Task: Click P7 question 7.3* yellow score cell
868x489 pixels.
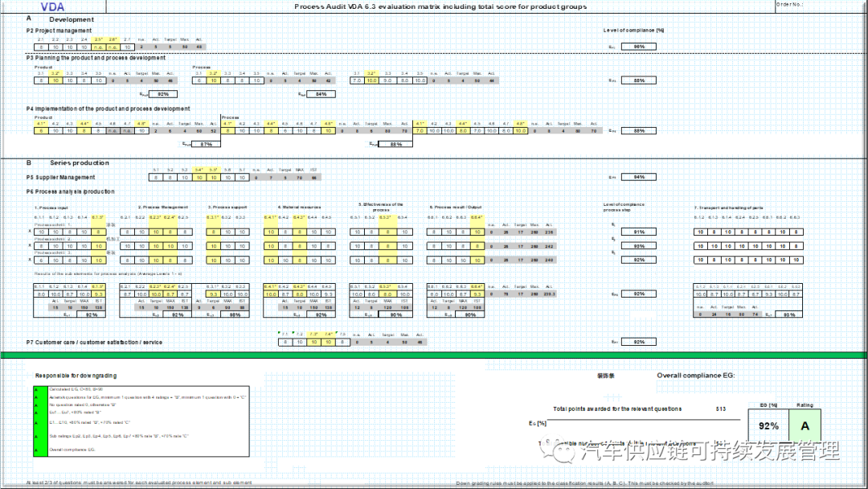Action: pos(314,343)
